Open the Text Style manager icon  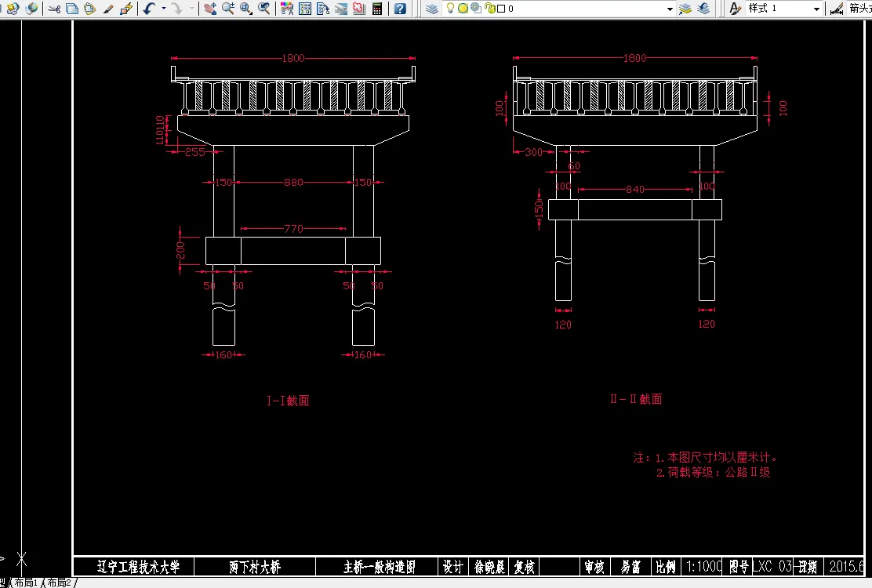[x=736, y=9]
